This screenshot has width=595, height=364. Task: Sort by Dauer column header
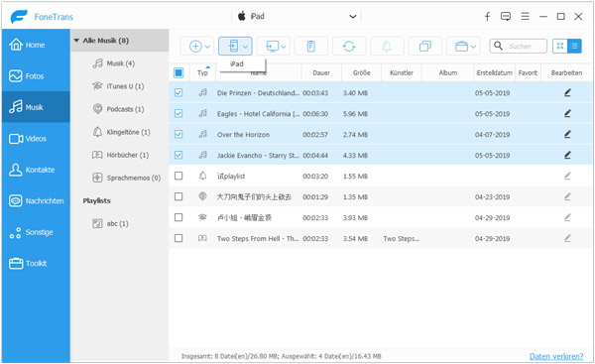(x=321, y=72)
